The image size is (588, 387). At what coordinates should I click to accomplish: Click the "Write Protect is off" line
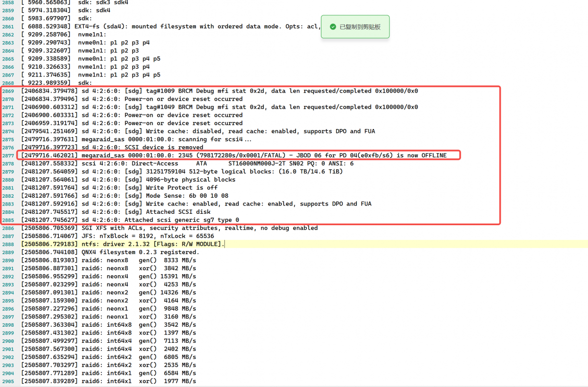point(147,188)
